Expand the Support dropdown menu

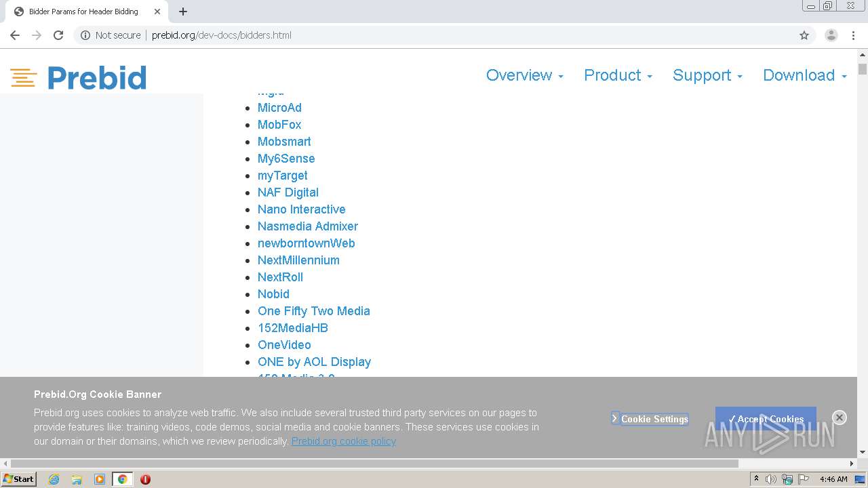pos(707,75)
